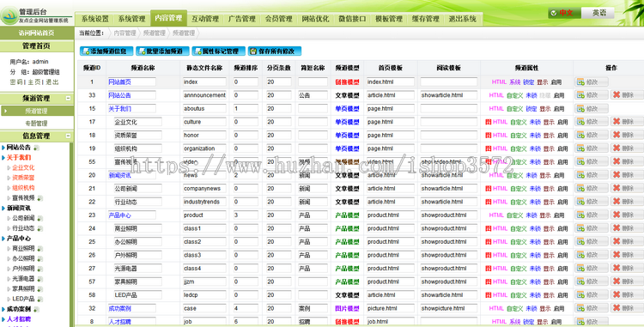Click the edit (修改) icon for channel 25 办公照明
The image size is (644, 327).
580,242
